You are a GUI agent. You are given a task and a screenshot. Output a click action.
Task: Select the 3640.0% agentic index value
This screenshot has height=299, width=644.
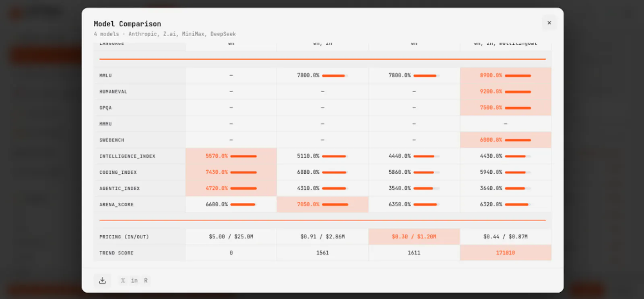tap(491, 188)
